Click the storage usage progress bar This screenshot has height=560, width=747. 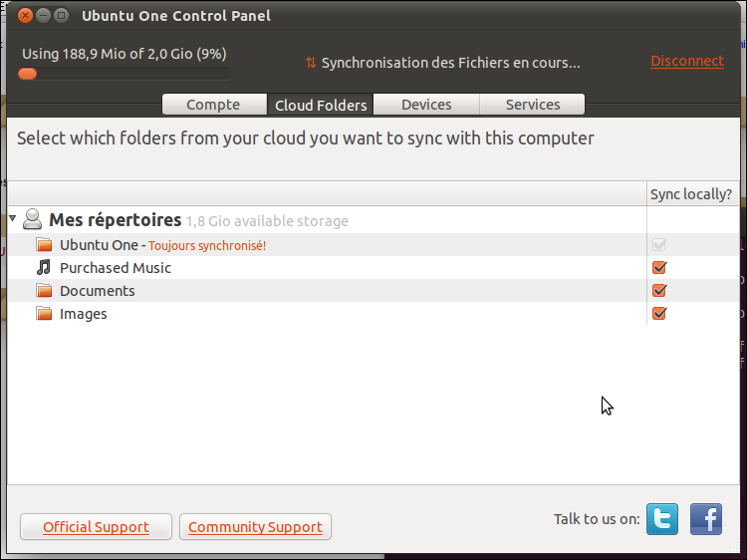(x=124, y=74)
